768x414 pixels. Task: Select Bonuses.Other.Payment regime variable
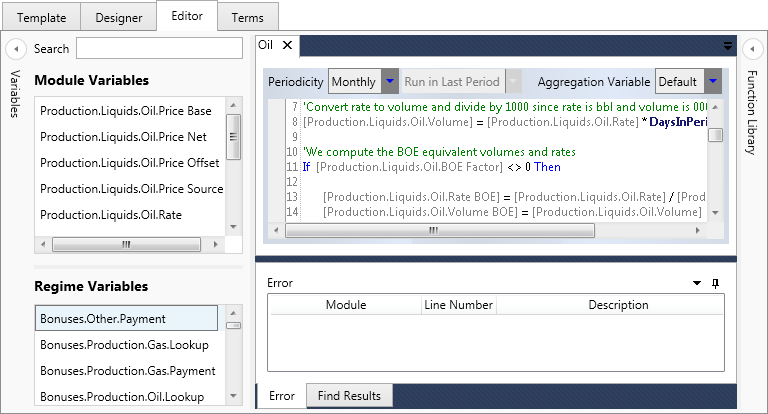126,318
